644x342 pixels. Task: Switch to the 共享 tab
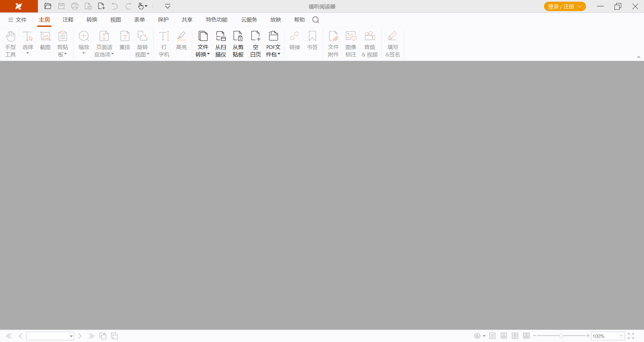187,20
